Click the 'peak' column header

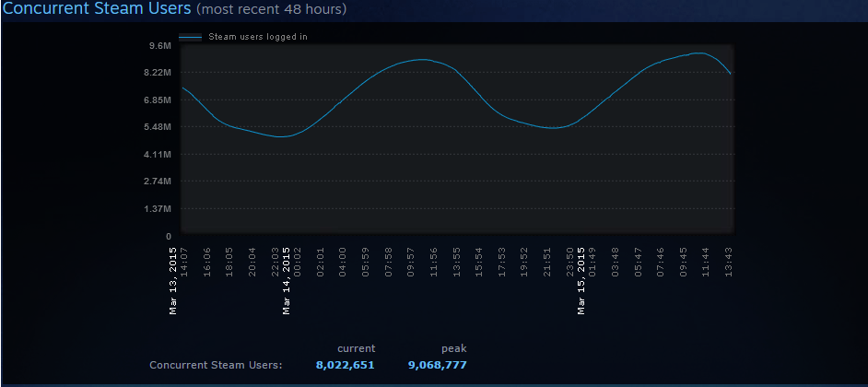point(454,349)
